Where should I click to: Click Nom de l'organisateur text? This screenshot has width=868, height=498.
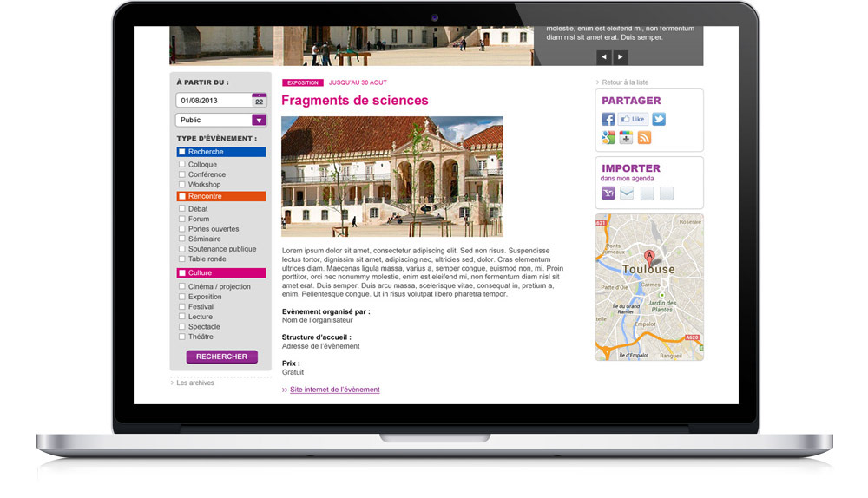click(317, 320)
